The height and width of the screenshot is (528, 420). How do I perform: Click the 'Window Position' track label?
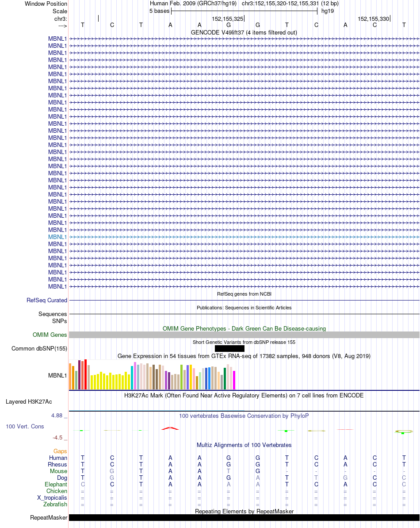pos(46,4)
